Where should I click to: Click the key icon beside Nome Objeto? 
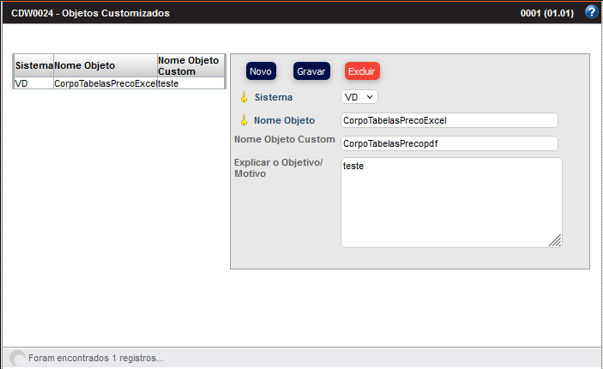[x=244, y=120]
